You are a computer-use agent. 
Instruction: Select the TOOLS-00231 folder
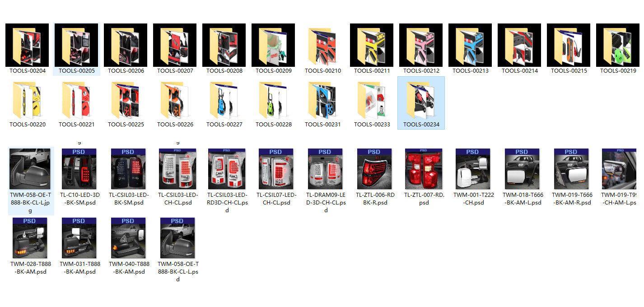[322, 100]
